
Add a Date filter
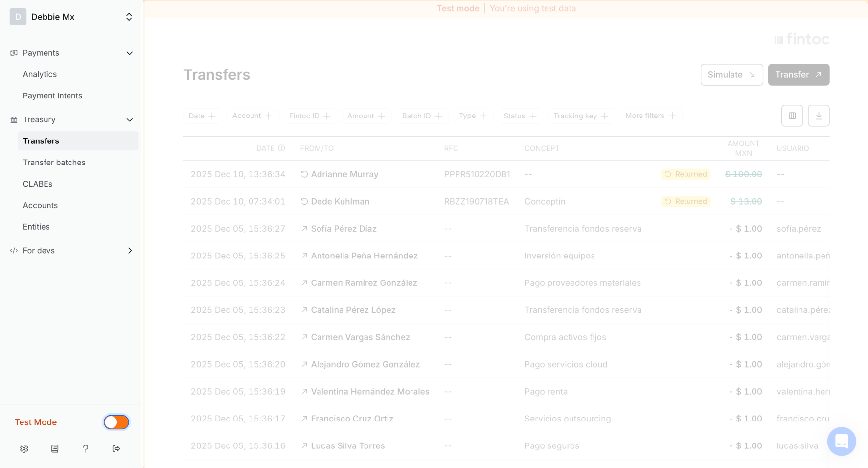[202, 116]
